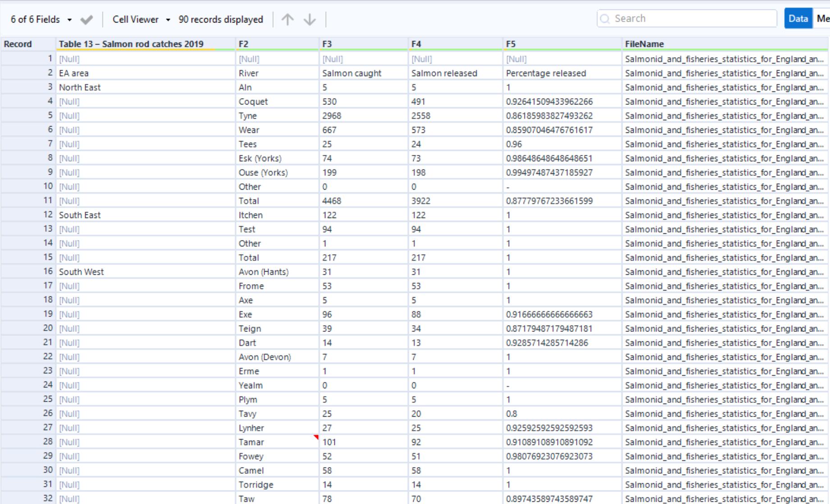
Task: Open the "6 of 6 Fields" dropdown
Action: click(x=41, y=19)
